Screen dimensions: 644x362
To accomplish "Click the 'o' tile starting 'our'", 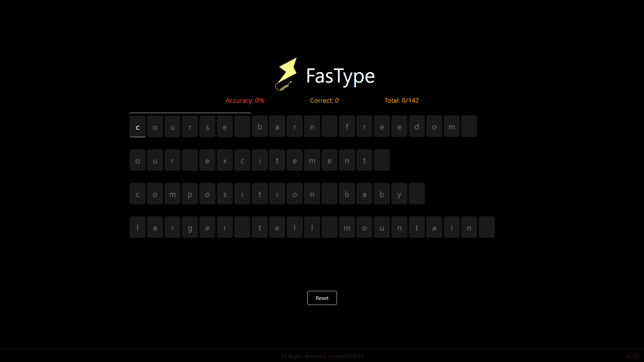I will tap(137, 160).
